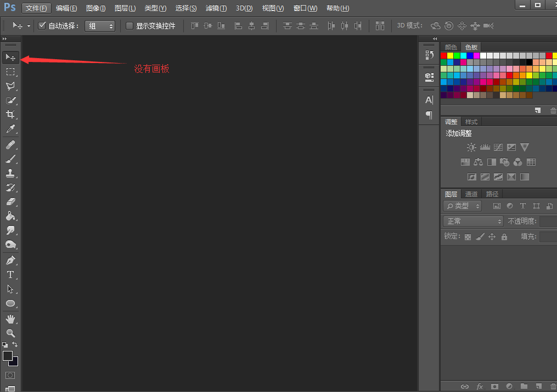Activate the Horizontal Type tool
557x392 pixels.
[x=10, y=275]
